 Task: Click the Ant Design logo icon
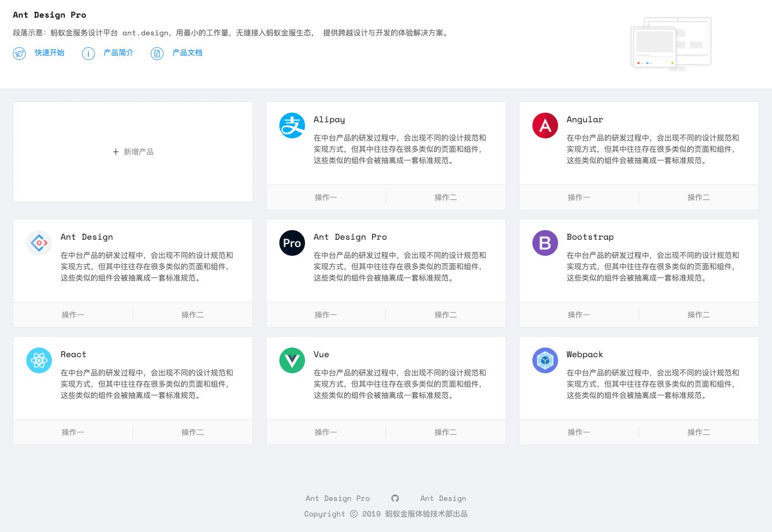39,243
